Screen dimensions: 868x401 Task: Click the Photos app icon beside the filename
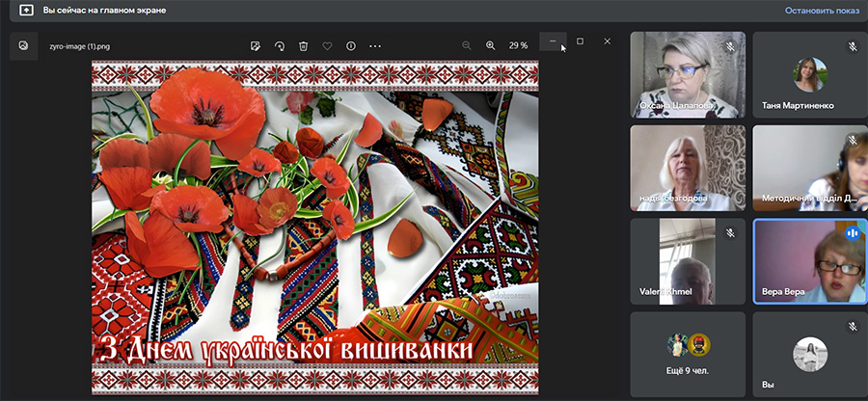pyautogui.click(x=24, y=45)
